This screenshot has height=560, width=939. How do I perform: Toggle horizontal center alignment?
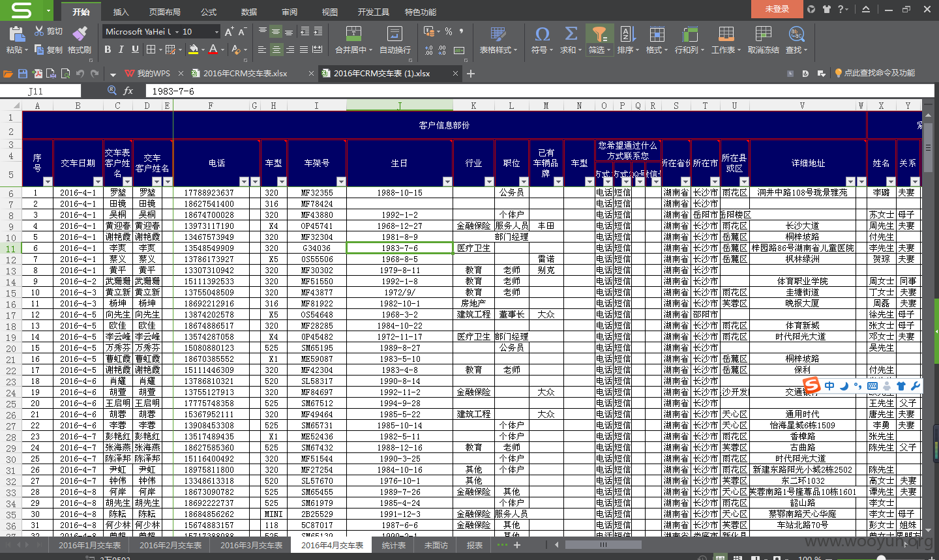pyautogui.click(x=276, y=50)
